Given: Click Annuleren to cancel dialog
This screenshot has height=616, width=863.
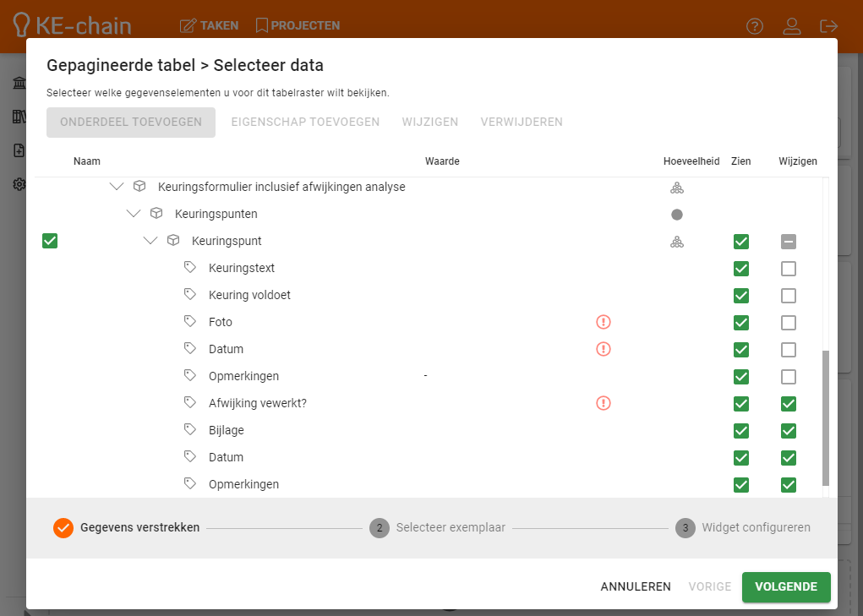Looking at the screenshot, I should pos(636,586).
